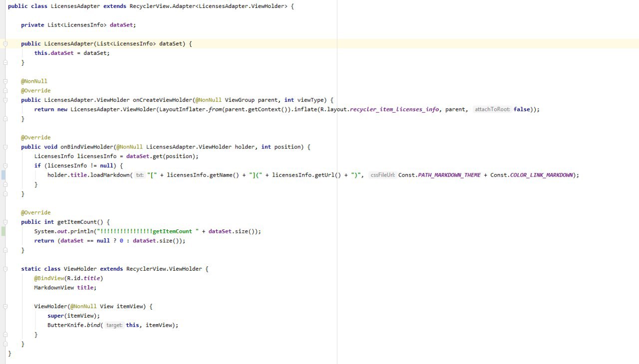Collapse the static ViewHolder class fold marker
Screen dimensions: 639x364
tap(5, 269)
